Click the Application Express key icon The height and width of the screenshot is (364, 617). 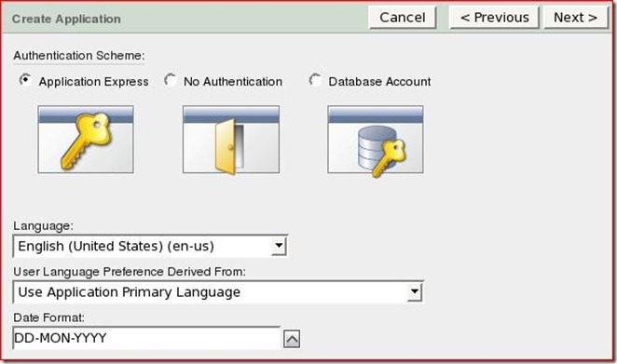click(x=86, y=139)
